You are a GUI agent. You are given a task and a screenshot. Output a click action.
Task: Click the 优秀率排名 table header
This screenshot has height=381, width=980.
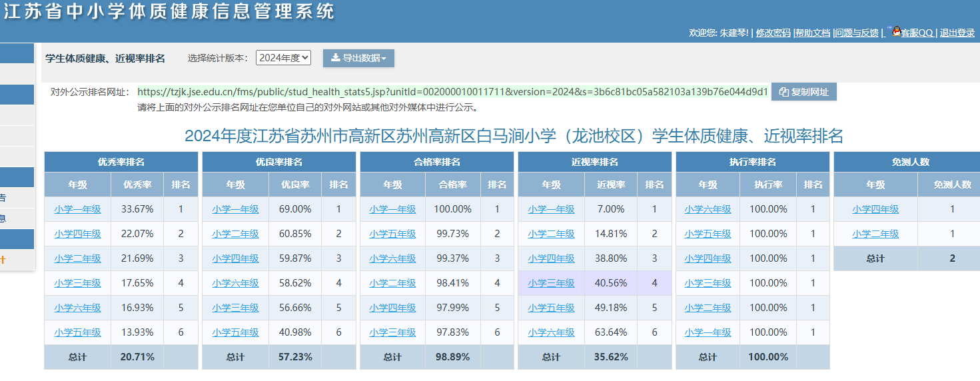(121, 162)
